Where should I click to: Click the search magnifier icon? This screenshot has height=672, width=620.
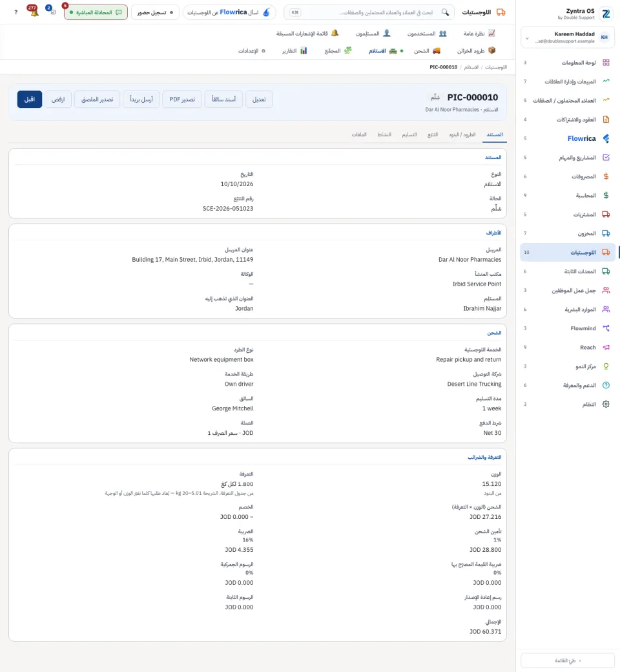445,12
